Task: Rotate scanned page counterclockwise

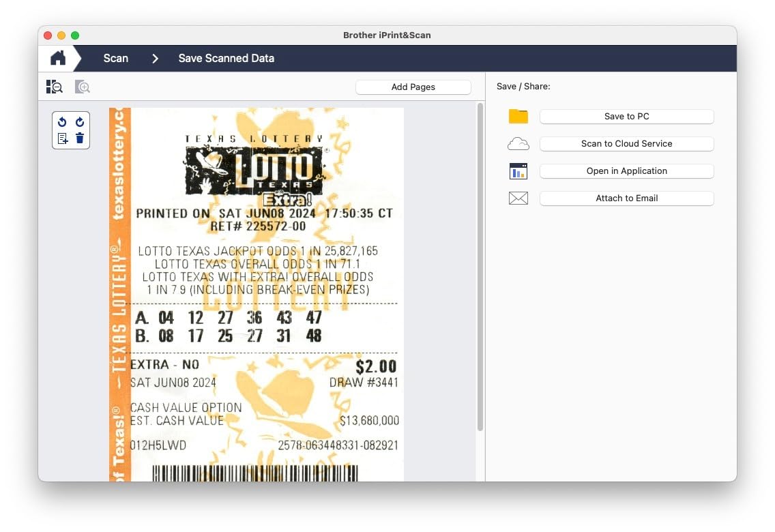Action: (x=62, y=122)
